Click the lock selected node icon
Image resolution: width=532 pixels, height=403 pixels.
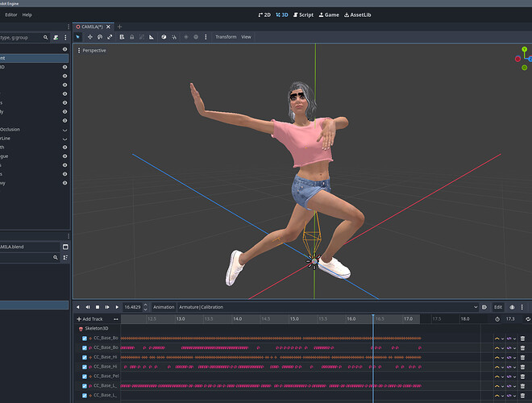[x=132, y=37]
